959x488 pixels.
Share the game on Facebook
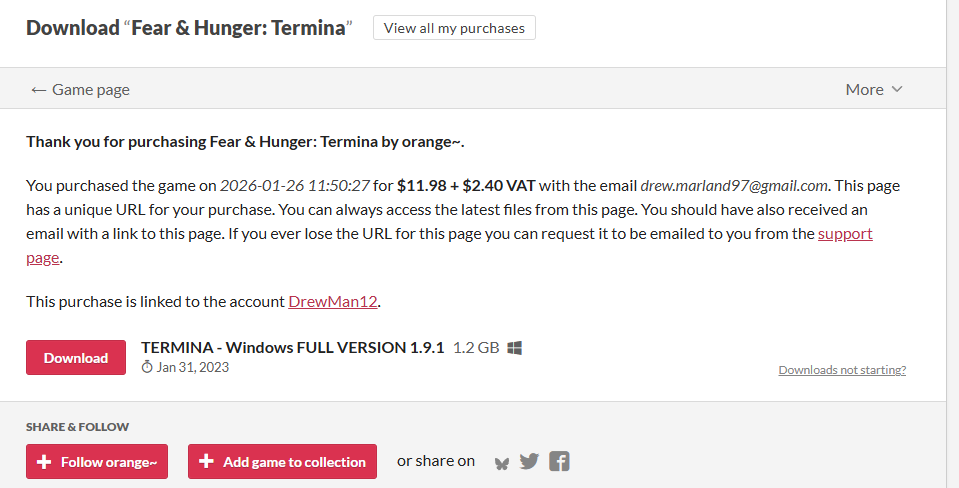559,461
